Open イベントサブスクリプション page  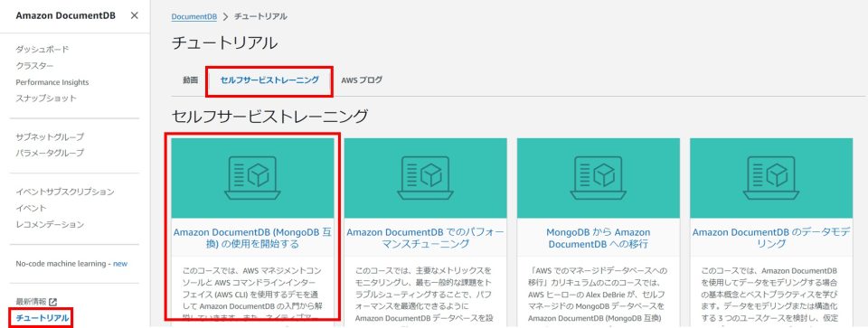point(65,192)
